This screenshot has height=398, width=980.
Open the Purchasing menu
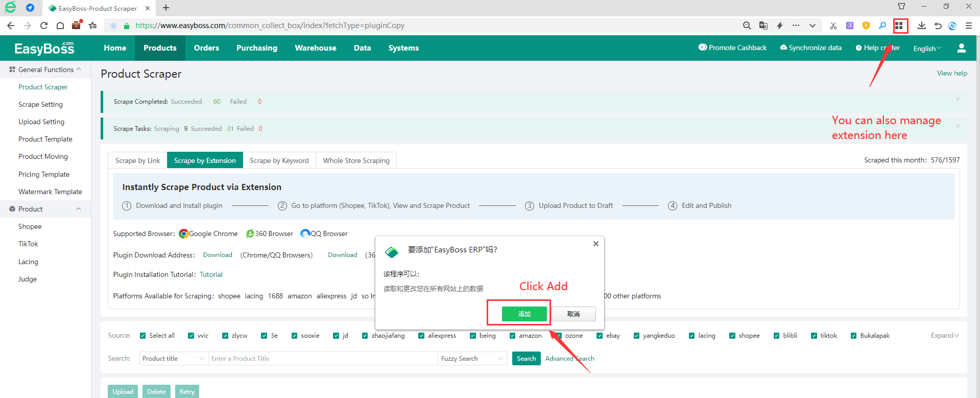click(x=257, y=48)
